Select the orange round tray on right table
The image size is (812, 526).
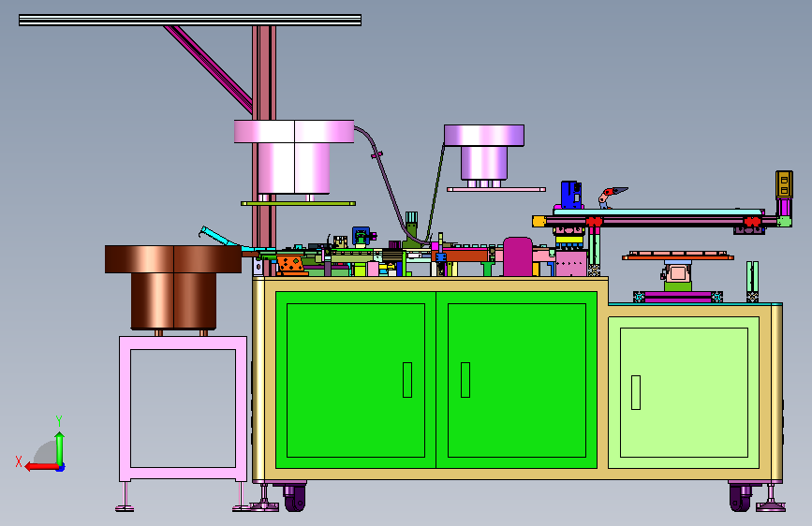pyautogui.click(x=678, y=256)
